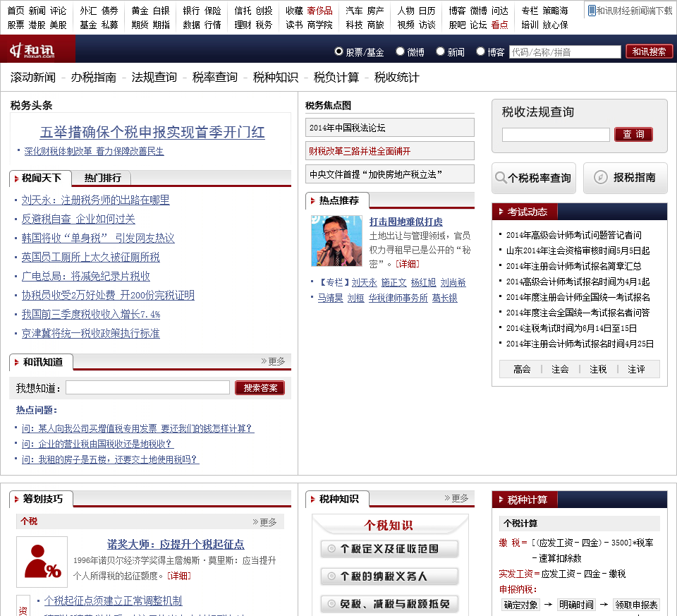Open the 税率查询 menu item
This screenshot has width=677, height=616.
(x=214, y=78)
